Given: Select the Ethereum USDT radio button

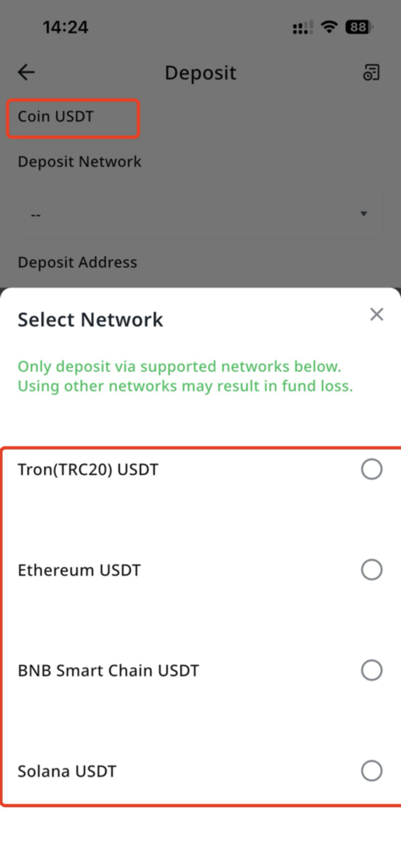Looking at the screenshot, I should pos(371,570).
